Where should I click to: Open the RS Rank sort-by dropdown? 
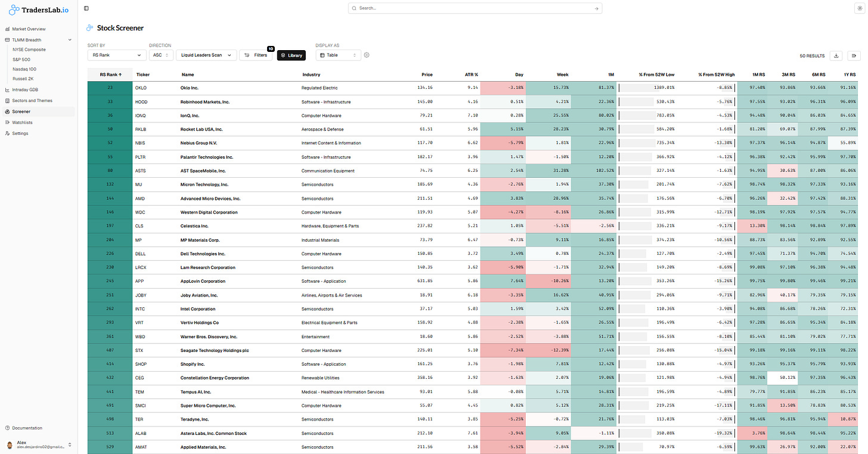click(117, 55)
